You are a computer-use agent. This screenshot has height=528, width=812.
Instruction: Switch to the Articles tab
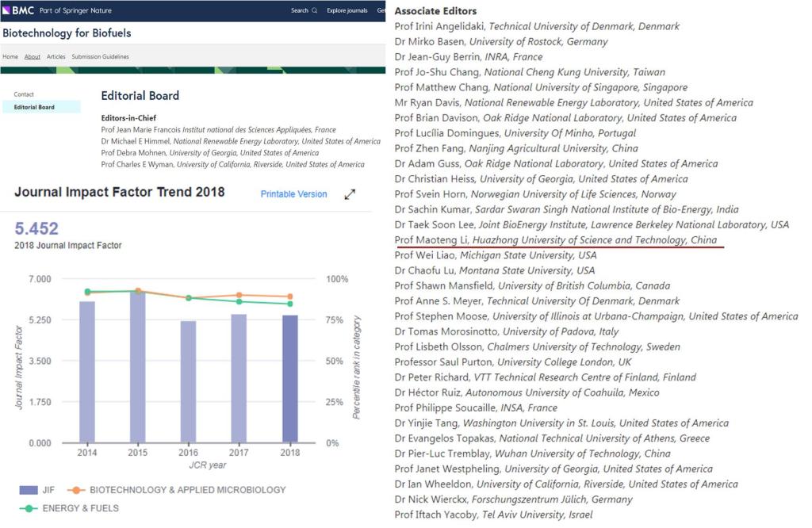[56, 57]
